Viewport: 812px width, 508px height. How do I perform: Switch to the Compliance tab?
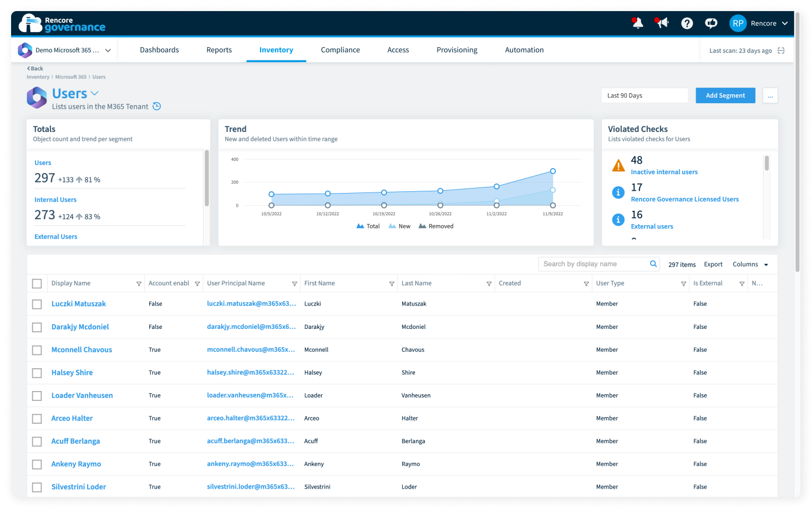click(x=341, y=50)
